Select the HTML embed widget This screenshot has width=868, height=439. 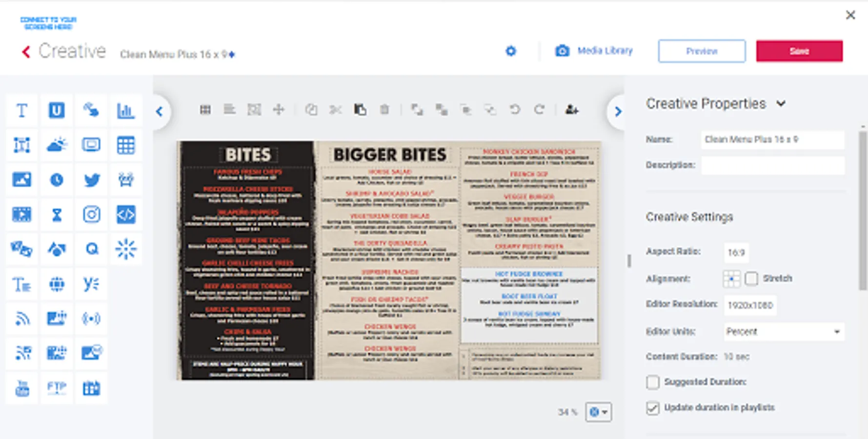point(126,214)
